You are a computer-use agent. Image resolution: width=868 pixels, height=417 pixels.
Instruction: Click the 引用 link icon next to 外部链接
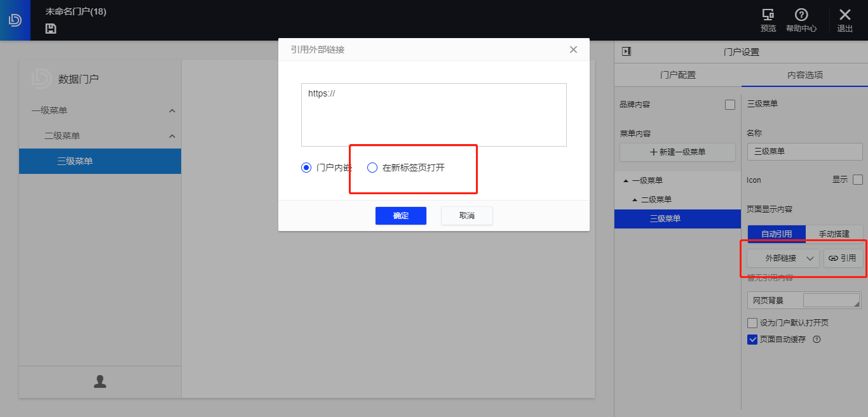tap(843, 258)
